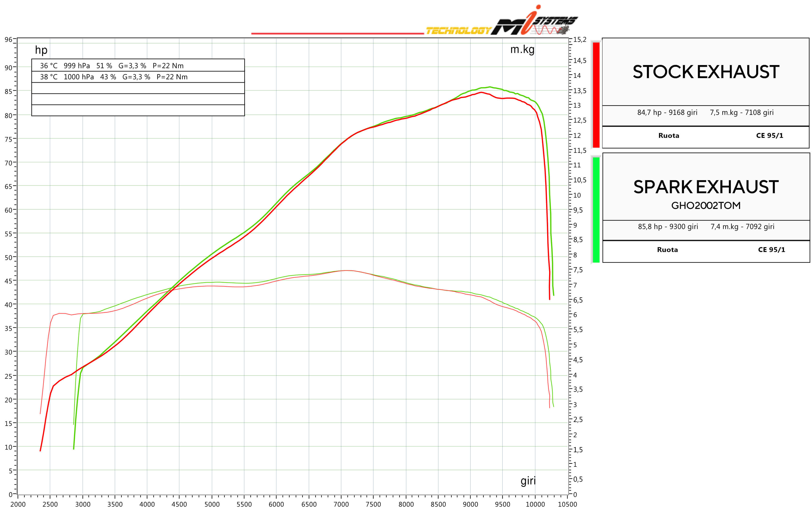This screenshot has width=812, height=518.
Task: Click 'CE 95/1' in Stock Exhaust panel
Action: [x=769, y=136]
